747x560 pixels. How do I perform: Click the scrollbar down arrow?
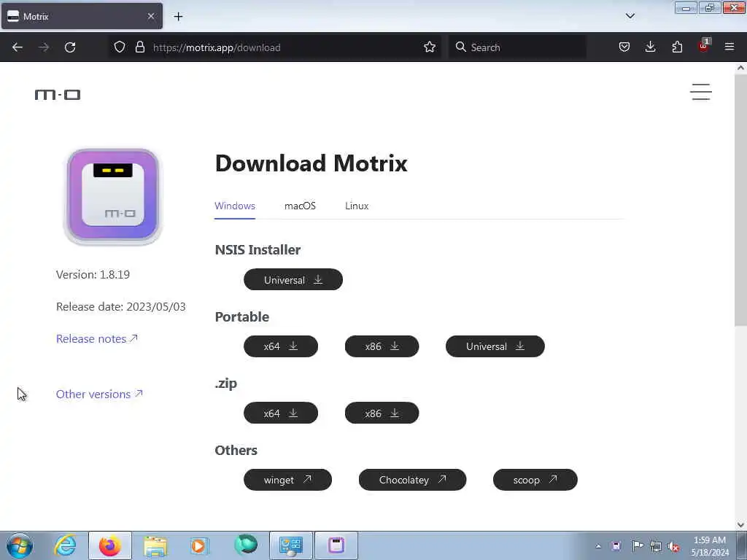click(x=740, y=524)
